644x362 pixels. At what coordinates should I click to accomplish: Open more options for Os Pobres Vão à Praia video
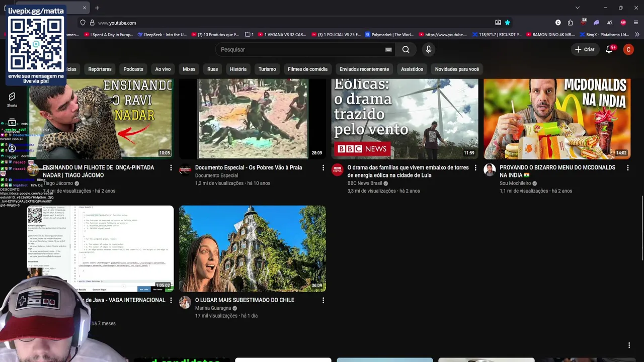(323, 167)
